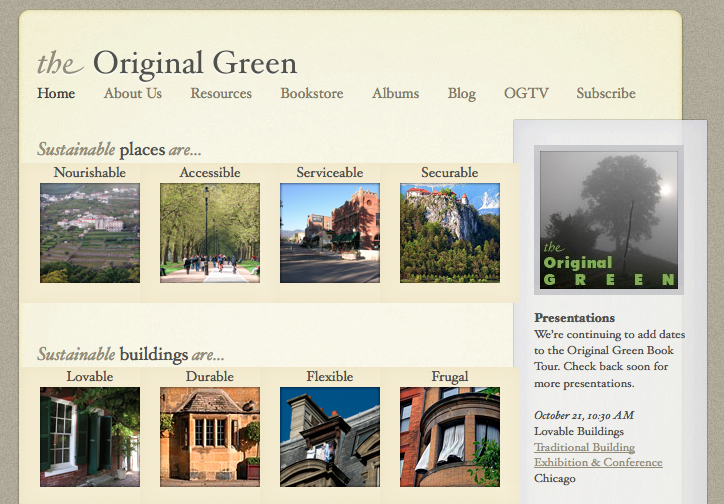Select the Serviceable red brick building image
The height and width of the screenshot is (504, 724).
pos(330,233)
